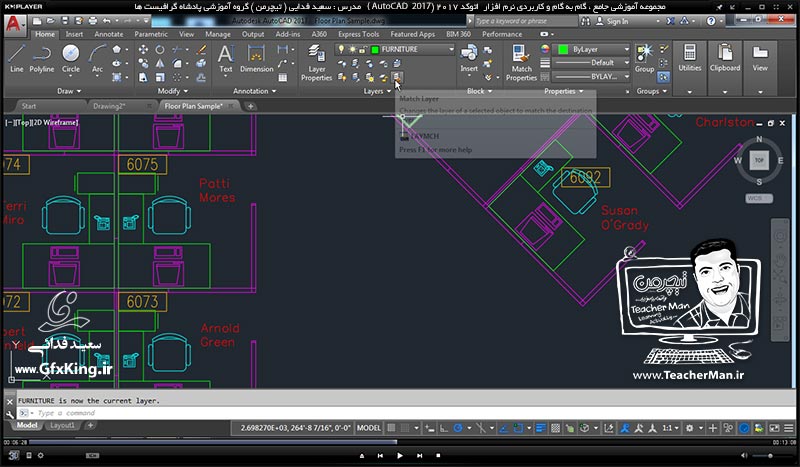This screenshot has width=800, height=467.
Task: Choose the Move tool in Modify panel
Action: tap(143, 50)
